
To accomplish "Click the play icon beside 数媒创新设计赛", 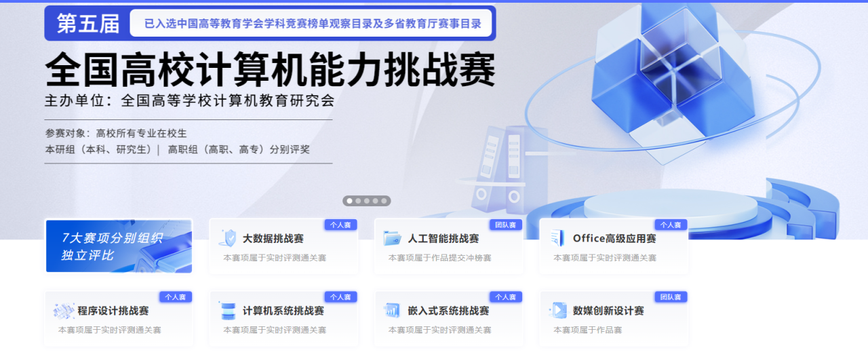I will coord(557,311).
